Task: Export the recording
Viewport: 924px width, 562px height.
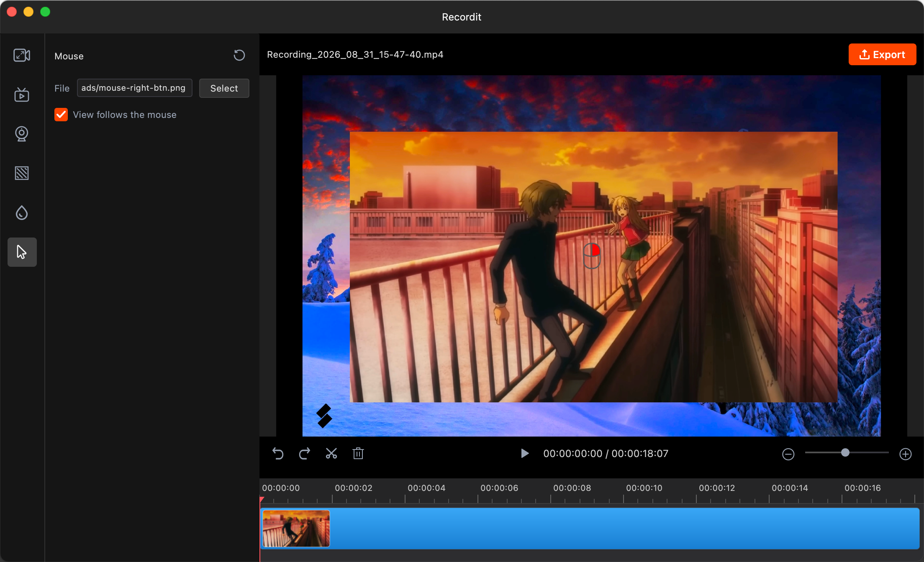Action: pyautogui.click(x=882, y=54)
